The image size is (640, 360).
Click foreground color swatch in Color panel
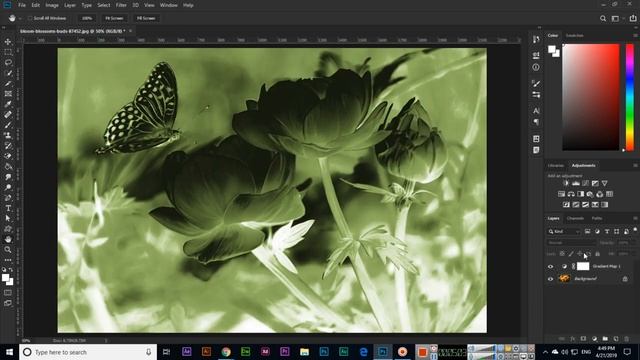(552, 49)
